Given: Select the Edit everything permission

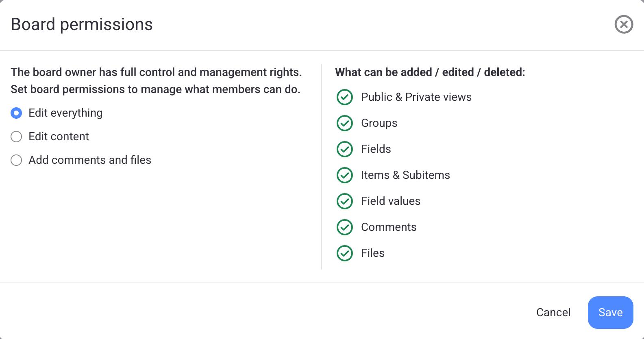Looking at the screenshot, I should point(16,113).
